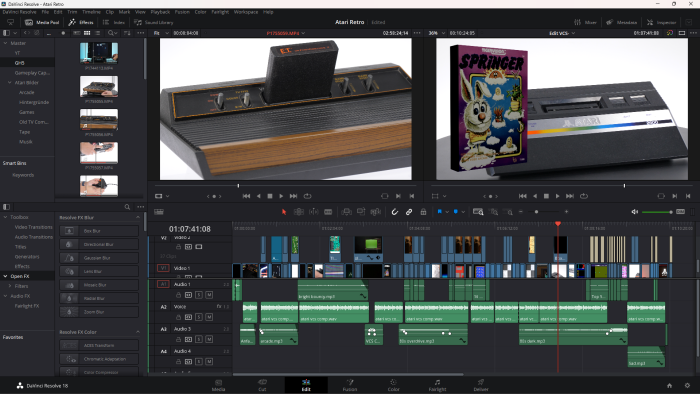The height and width of the screenshot is (394, 700).
Task: Toggle the Position Lock padlock icon
Action: (x=423, y=212)
